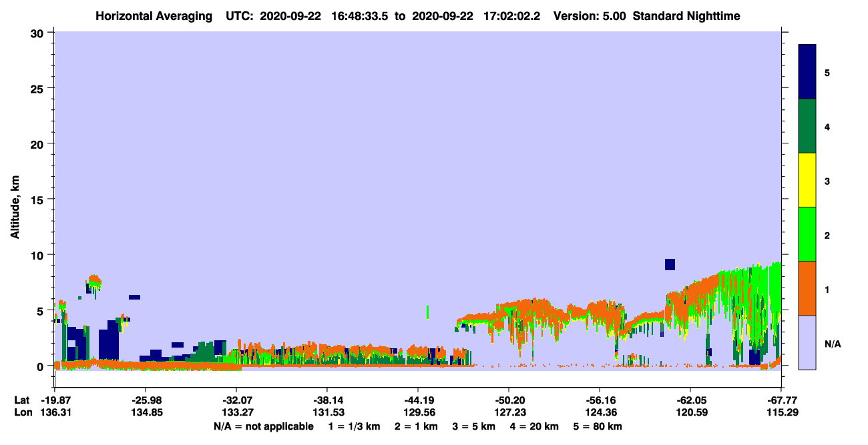Viewport: 868px width, 445px height.
Task: Click the dark blue color bar segment 5
Action: click(807, 72)
